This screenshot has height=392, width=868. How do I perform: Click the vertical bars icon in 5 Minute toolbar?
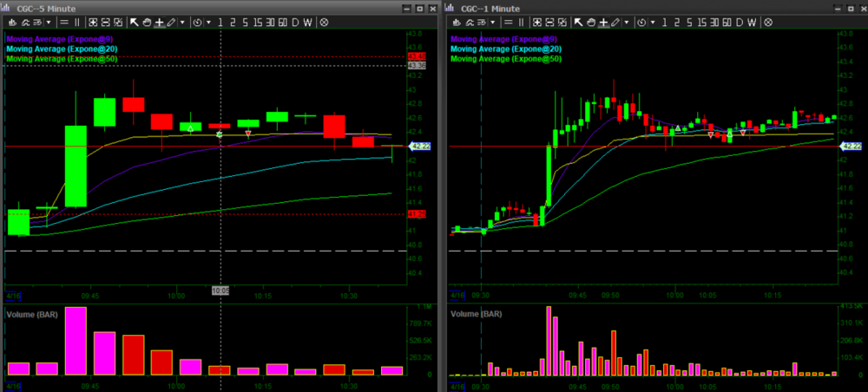pos(76,21)
